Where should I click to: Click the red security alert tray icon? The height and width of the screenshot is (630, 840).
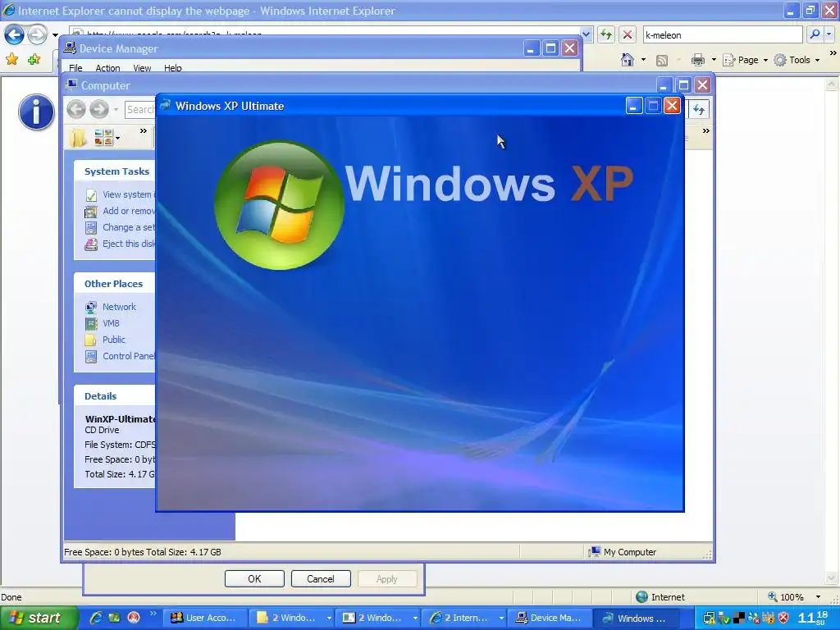click(x=783, y=618)
